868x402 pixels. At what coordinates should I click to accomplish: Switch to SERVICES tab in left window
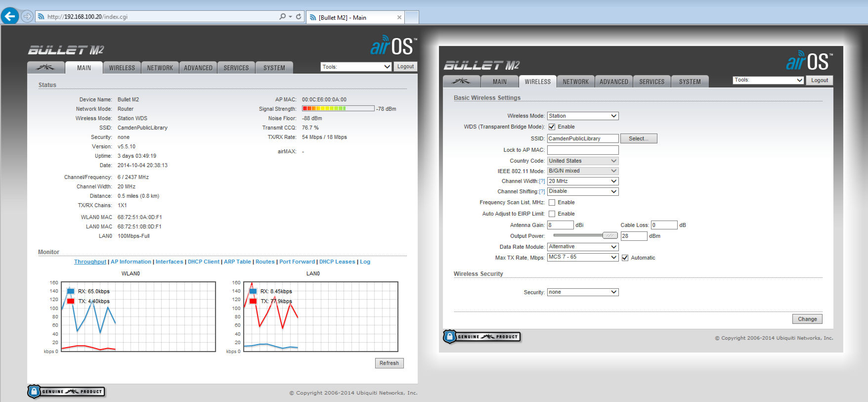236,68
